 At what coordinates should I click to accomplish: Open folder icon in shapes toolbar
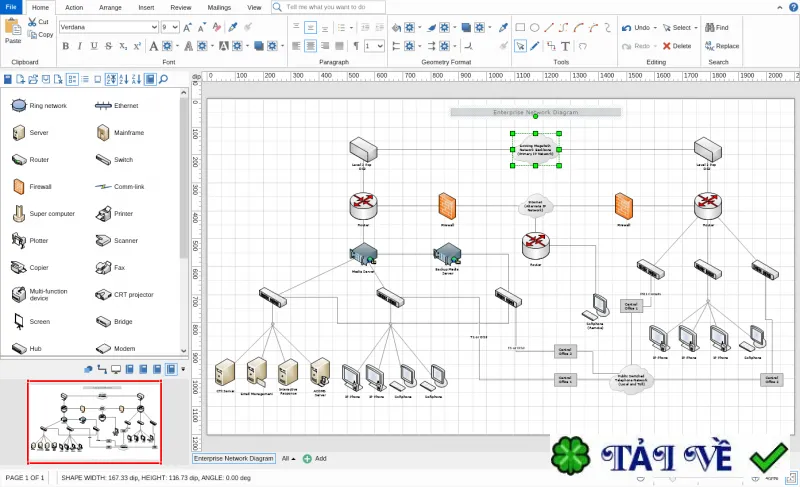pos(33,79)
